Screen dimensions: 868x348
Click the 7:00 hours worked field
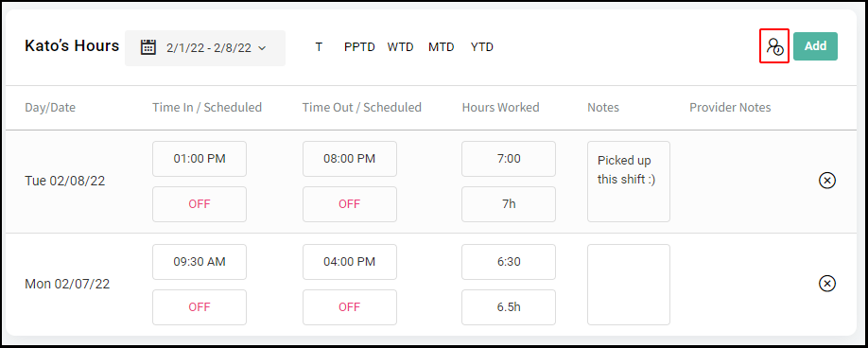(x=509, y=159)
